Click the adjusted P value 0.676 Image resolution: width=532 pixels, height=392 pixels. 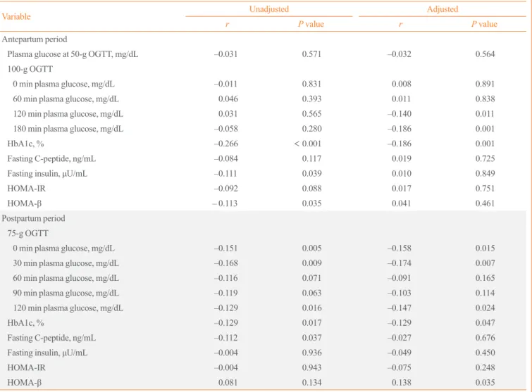click(x=485, y=338)
